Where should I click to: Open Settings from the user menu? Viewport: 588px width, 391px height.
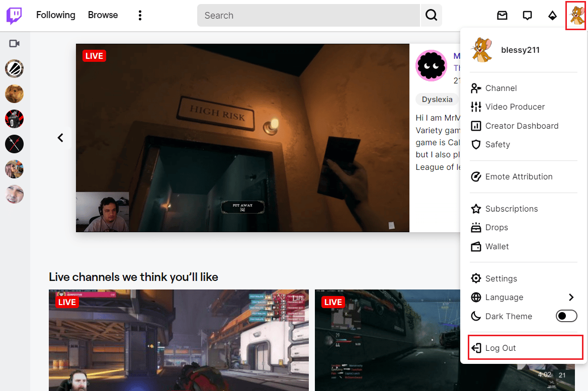click(x=500, y=278)
